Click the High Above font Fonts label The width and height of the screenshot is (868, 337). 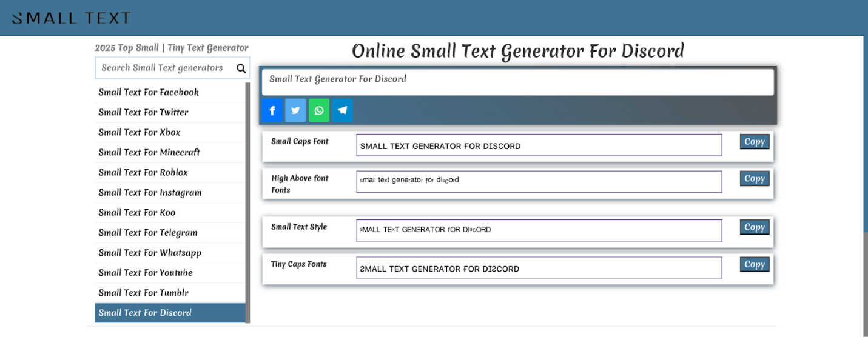point(300,184)
